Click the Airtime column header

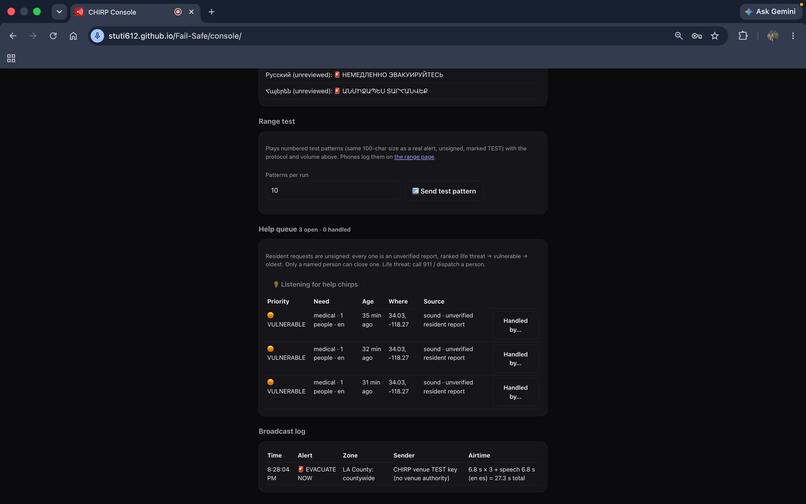479,455
